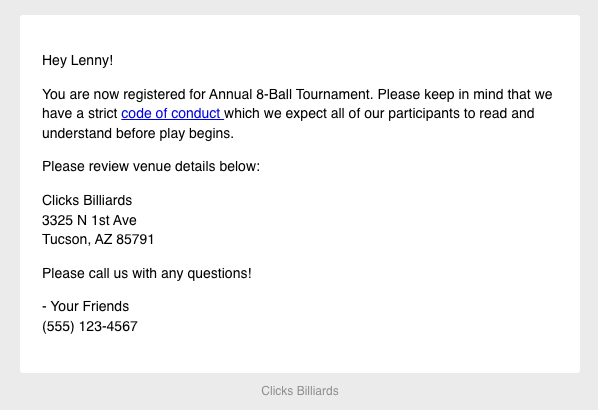
Task: Click 'Please call us with any questions!' text
Action: coord(147,273)
